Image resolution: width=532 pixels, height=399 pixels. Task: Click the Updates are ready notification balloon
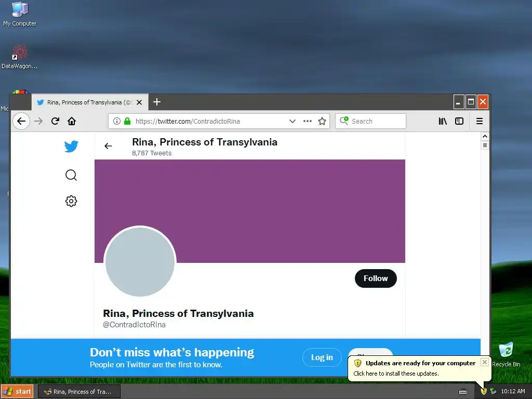click(420, 368)
